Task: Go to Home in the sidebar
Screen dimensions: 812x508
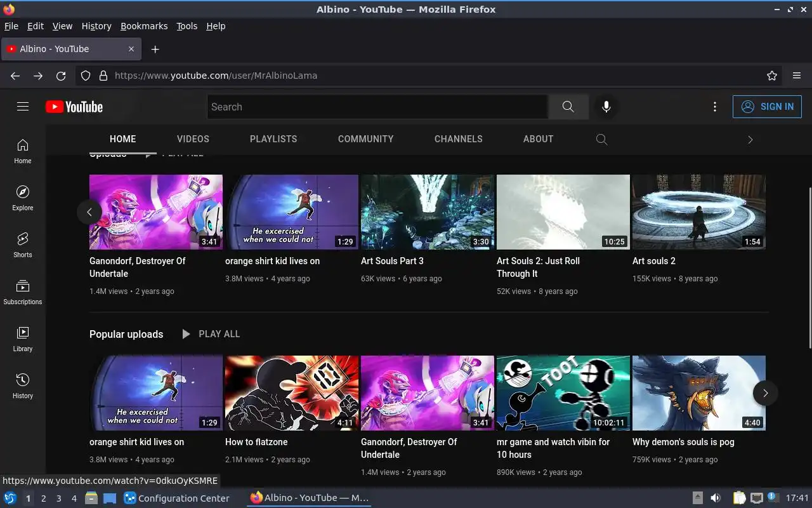Action: point(23,151)
